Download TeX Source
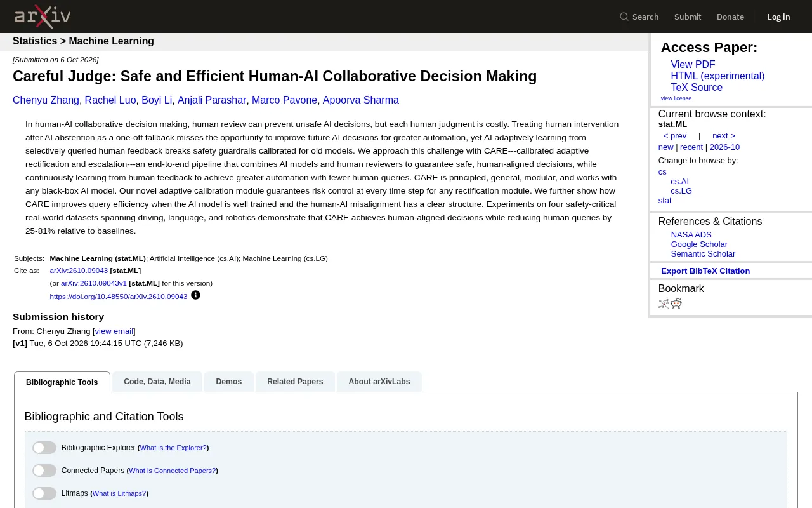The image size is (812, 508). click(x=697, y=88)
